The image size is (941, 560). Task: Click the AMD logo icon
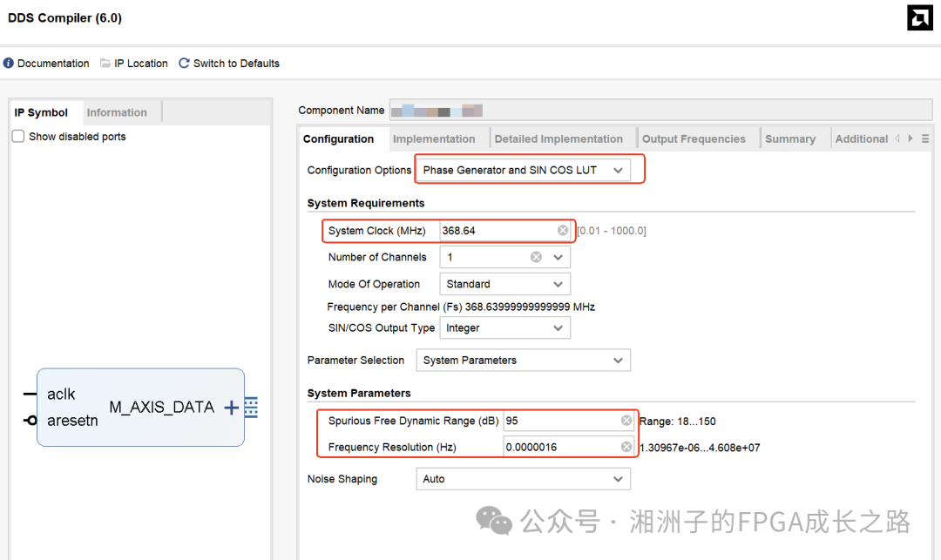(919, 17)
